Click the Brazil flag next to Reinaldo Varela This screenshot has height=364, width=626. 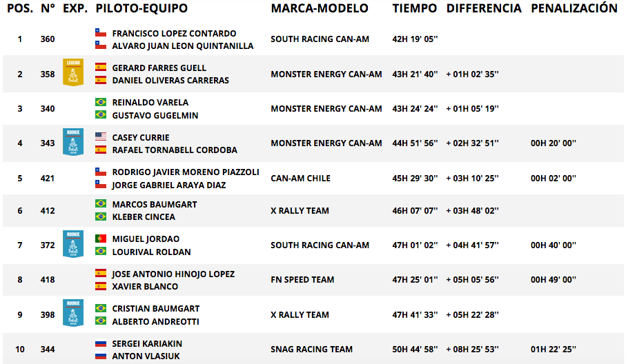[101, 102]
